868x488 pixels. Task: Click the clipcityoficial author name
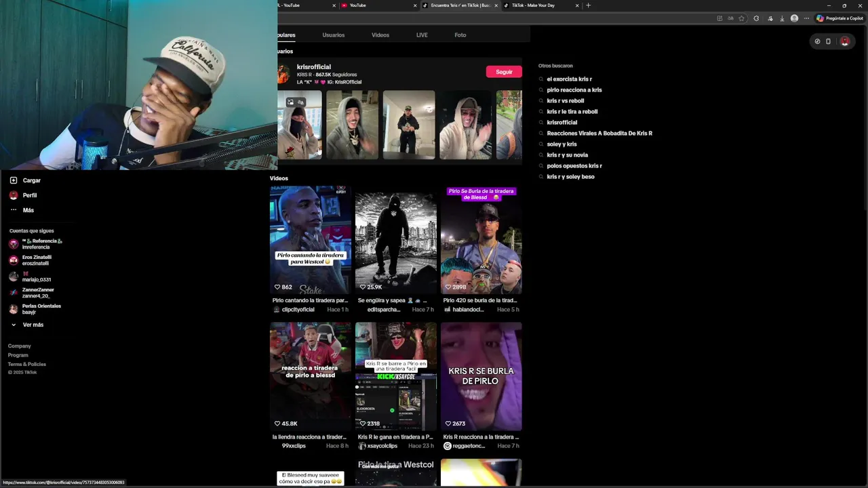(x=298, y=310)
